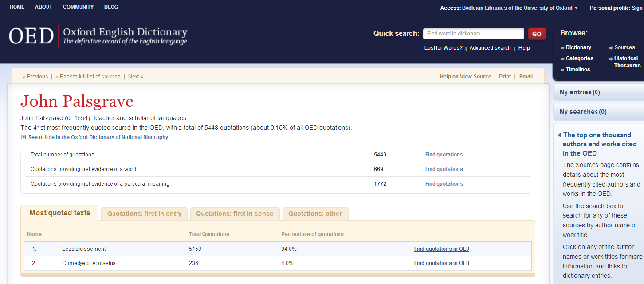
Task: Switch to Quotations: first in sense tab
Action: pos(235,214)
